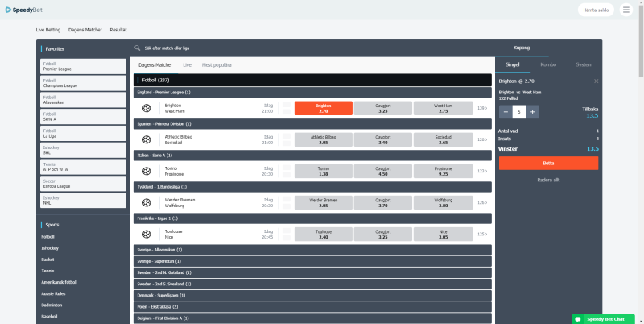
Task: Select Werder Bremen 2.05 odds
Action: tap(324, 203)
